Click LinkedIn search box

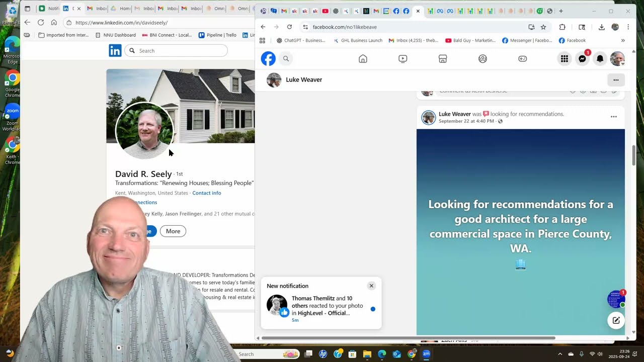pyautogui.click(x=176, y=51)
